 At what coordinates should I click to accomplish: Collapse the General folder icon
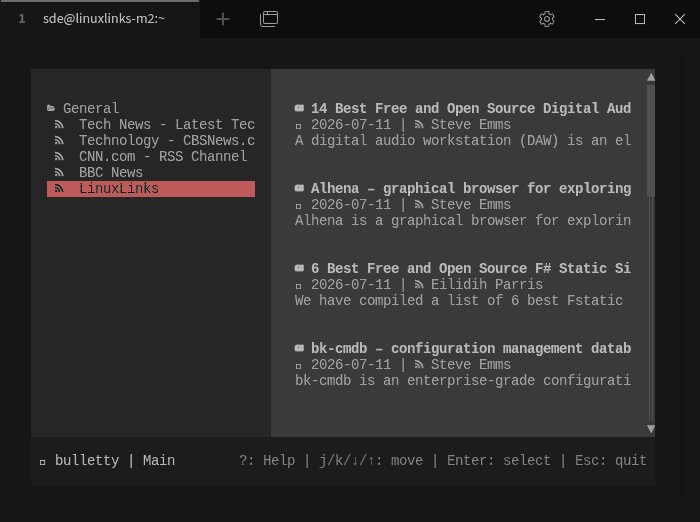[x=51, y=108]
